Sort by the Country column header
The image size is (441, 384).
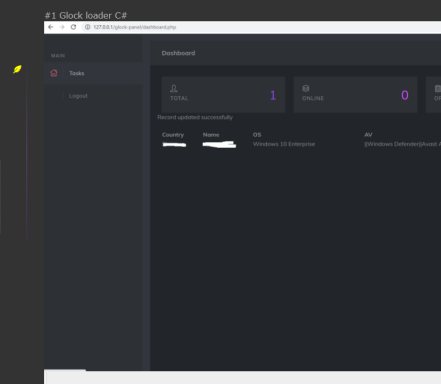pos(173,135)
